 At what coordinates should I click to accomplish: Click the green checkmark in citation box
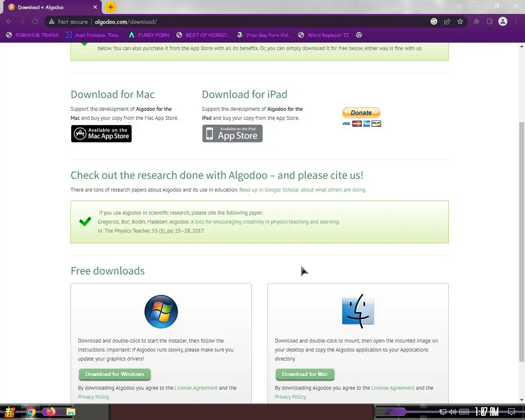point(85,221)
